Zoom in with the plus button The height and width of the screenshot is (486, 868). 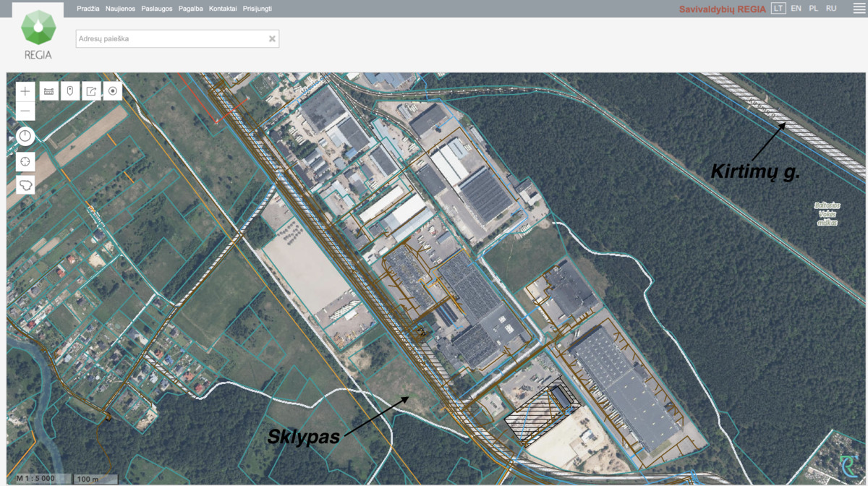pos(25,91)
